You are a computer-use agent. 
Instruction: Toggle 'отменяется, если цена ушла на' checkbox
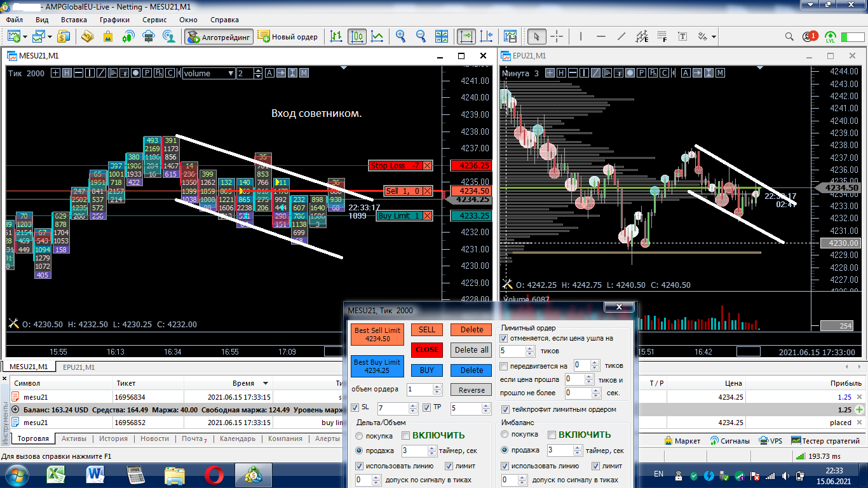coord(504,339)
